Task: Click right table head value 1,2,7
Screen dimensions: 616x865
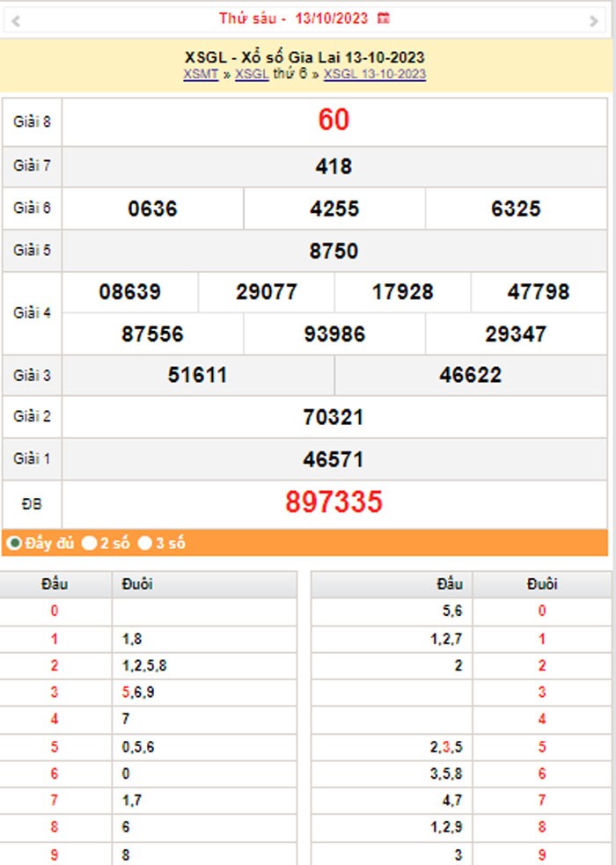Action: tap(446, 639)
